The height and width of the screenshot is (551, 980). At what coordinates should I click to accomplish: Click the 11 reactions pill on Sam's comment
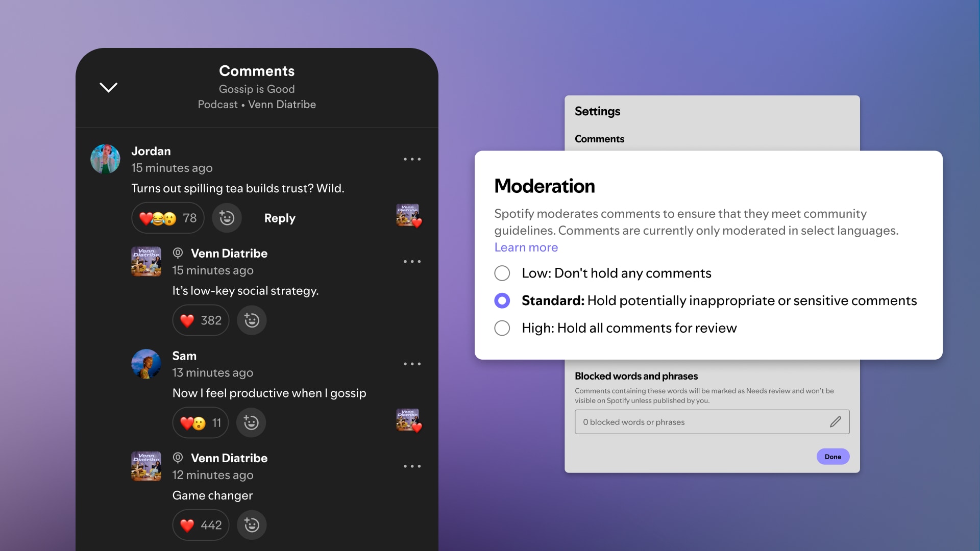tap(201, 422)
